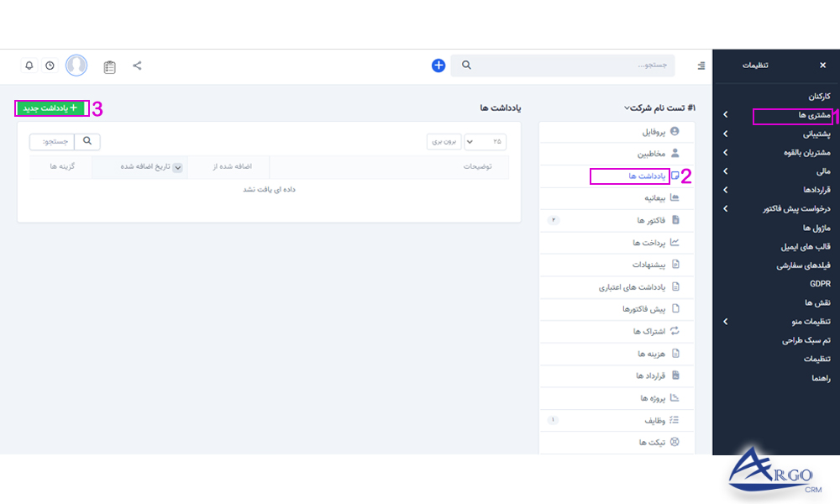840x504 pixels.
Task: Click the notifications bell icon in the toolbar
Action: (x=29, y=65)
